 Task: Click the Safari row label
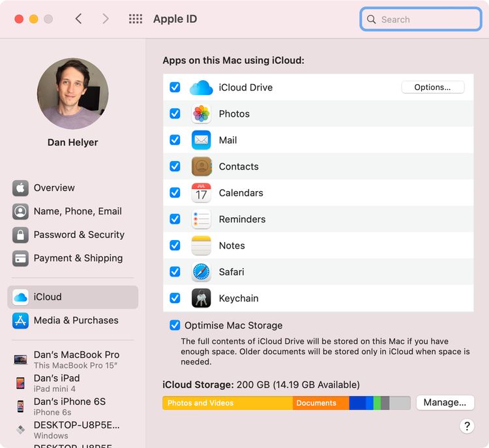[x=231, y=272]
